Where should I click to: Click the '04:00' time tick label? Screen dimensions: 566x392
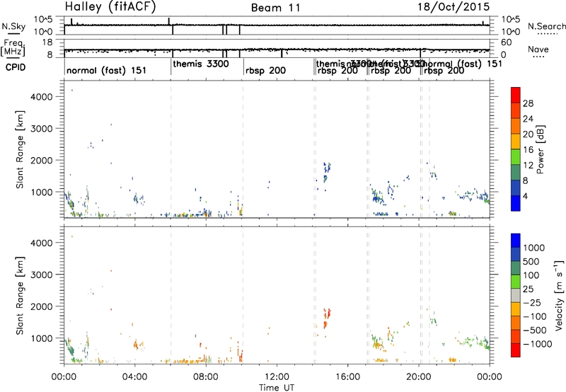[135, 377]
